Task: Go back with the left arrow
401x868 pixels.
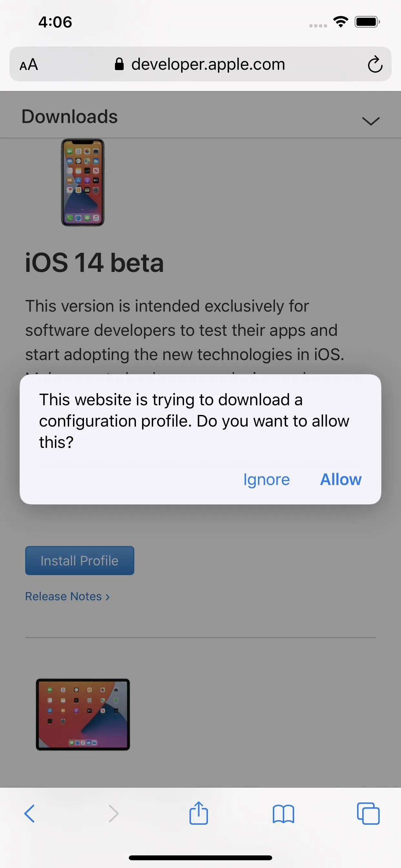Action: pos(29,813)
